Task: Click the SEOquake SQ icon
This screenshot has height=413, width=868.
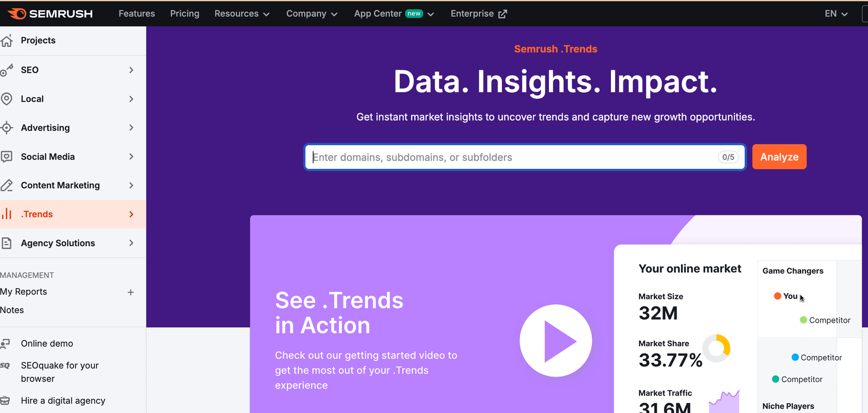Action: 5,366
